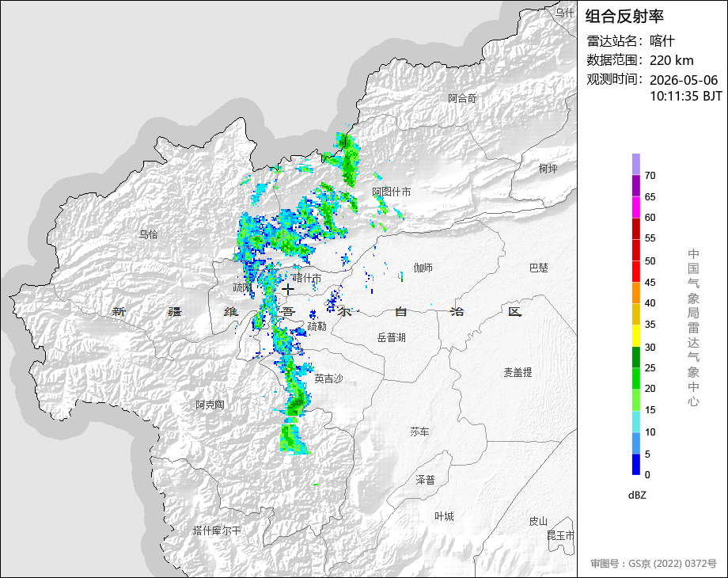Click the 疏勒 county label
This screenshot has height=578, width=728.
(x=317, y=326)
